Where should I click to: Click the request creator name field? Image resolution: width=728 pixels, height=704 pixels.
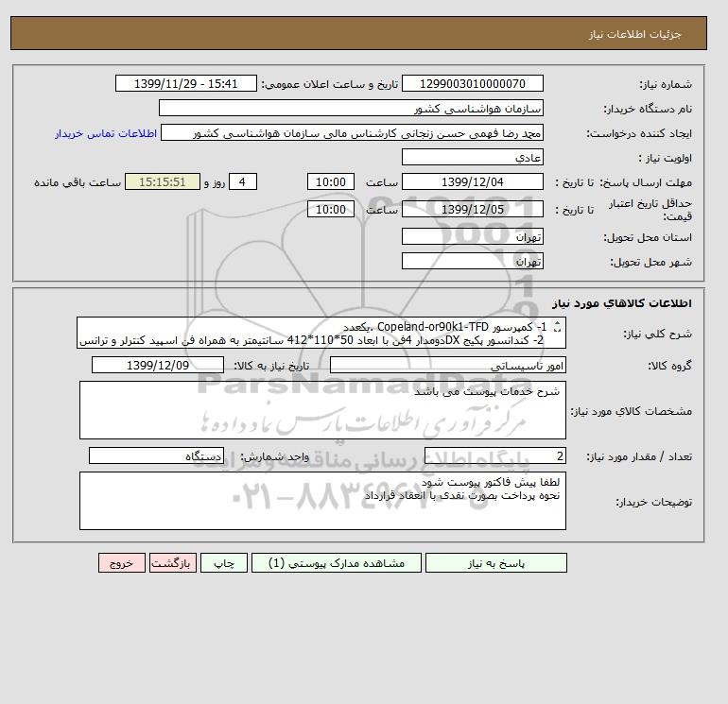point(352,132)
